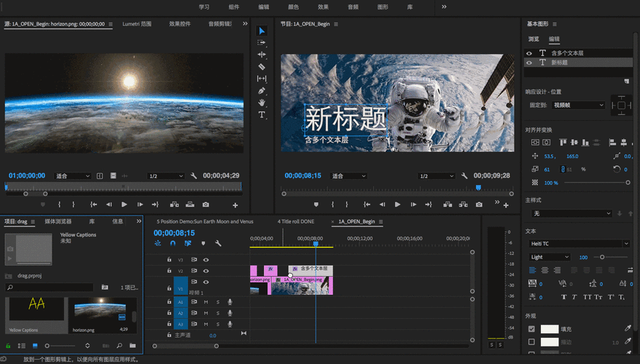640x364 pixels.
Task: Select the Slip tool
Action: [262, 79]
